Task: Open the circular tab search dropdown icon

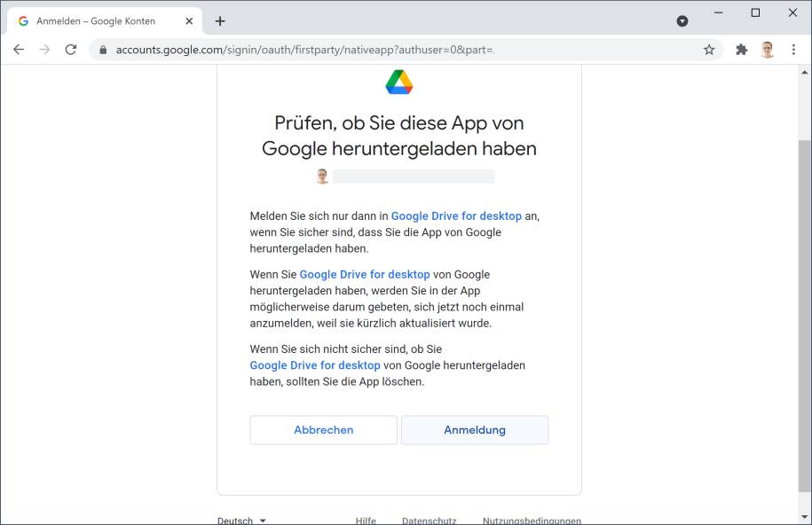Action: pos(682,20)
